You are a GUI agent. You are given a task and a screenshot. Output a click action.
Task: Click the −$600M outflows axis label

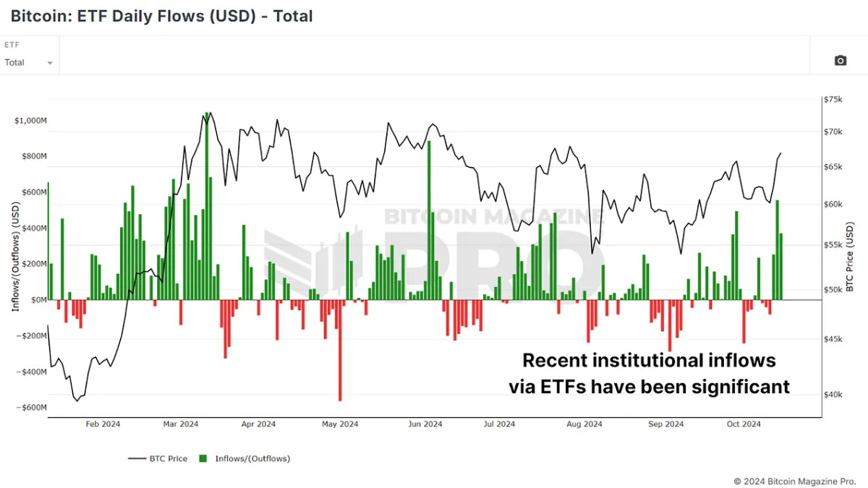[x=31, y=408]
